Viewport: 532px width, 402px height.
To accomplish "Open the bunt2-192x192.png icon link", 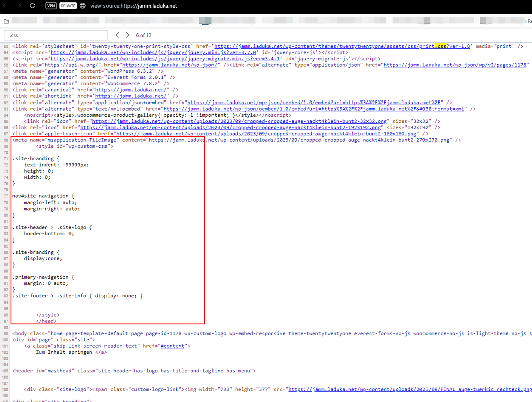I will point(231,128).
